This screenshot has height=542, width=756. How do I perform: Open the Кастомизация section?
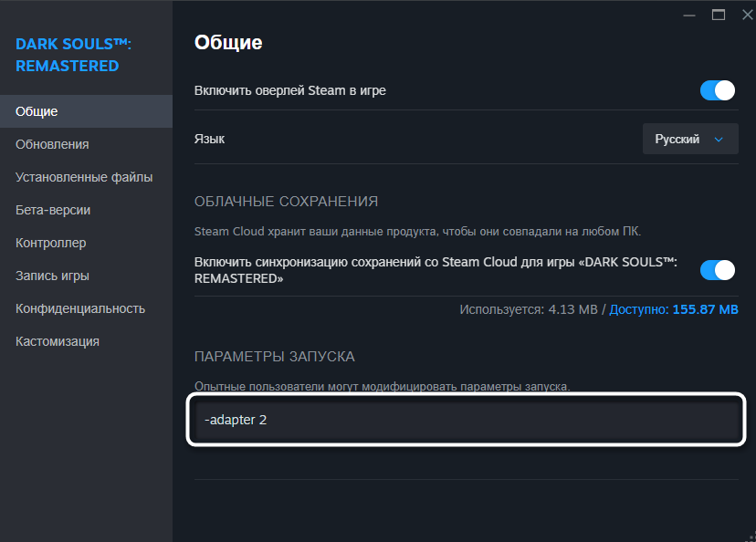(x=58, y=341)
